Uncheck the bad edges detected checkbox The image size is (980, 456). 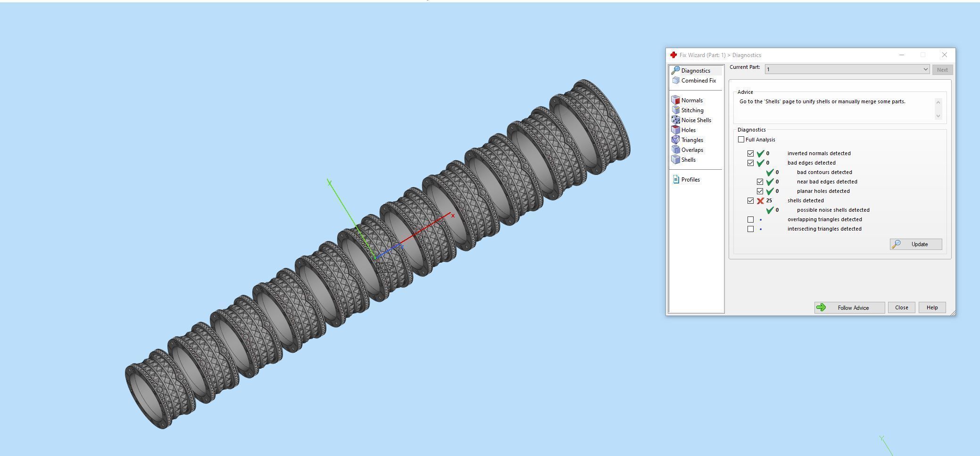click(x=750, y=163)
